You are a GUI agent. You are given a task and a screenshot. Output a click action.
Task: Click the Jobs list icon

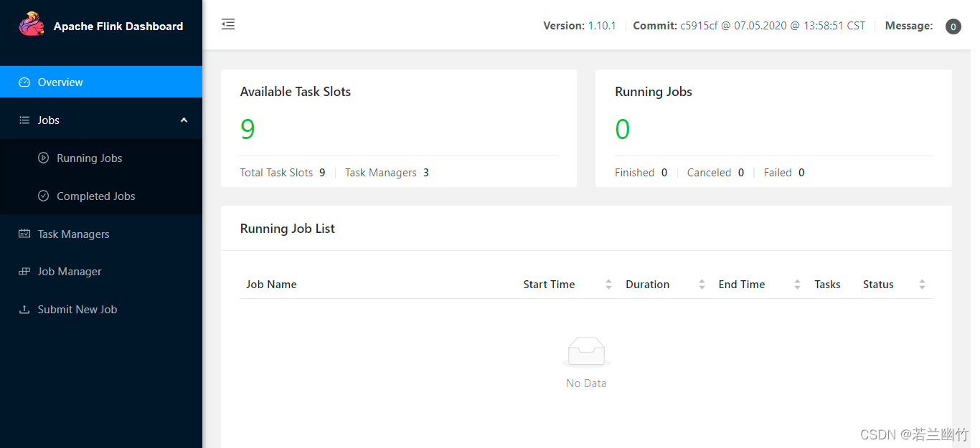point(24,120)
